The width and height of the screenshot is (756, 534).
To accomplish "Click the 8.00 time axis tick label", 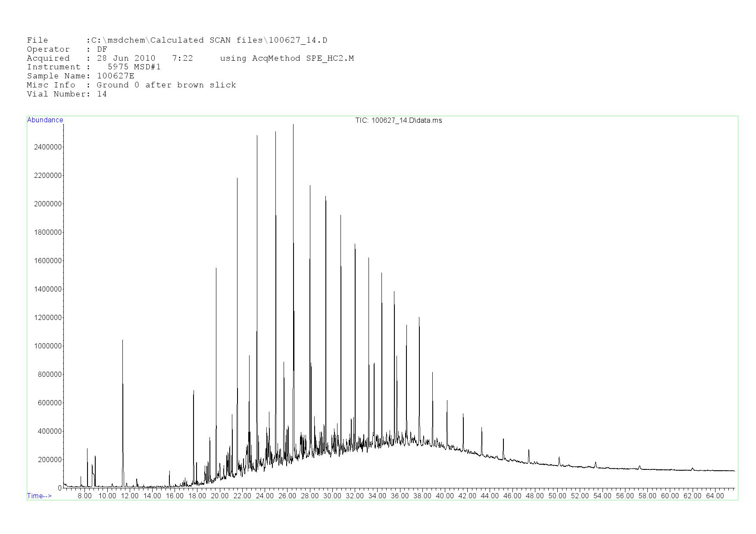I will [84, 496].
